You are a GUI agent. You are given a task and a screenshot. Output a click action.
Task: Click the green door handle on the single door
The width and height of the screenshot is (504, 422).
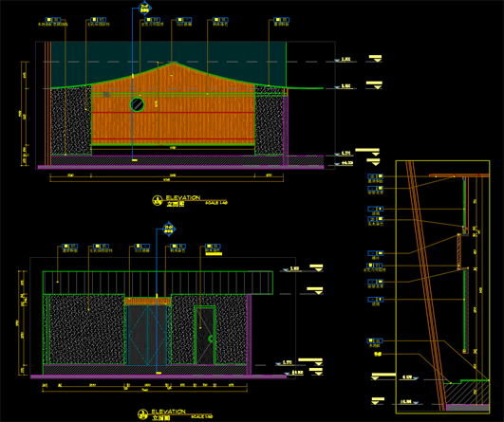pyautogui.click(x=211, y=339)
